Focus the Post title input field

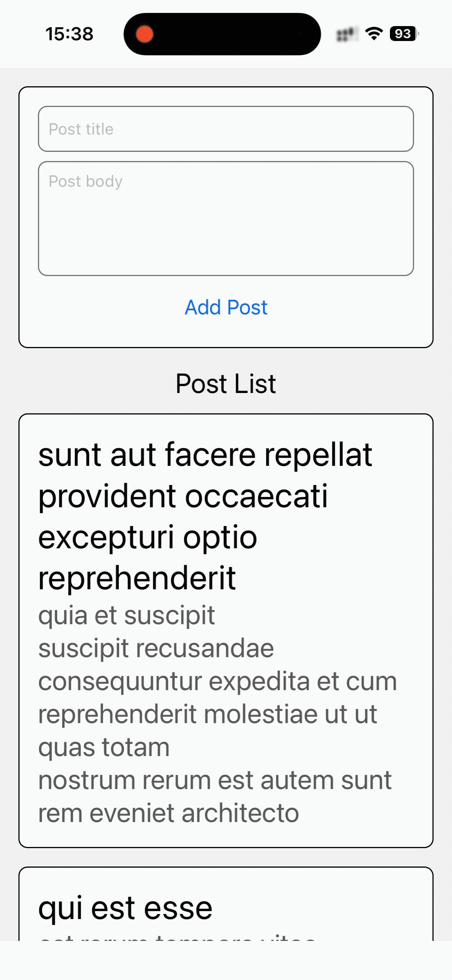click(x=226, y=129)
